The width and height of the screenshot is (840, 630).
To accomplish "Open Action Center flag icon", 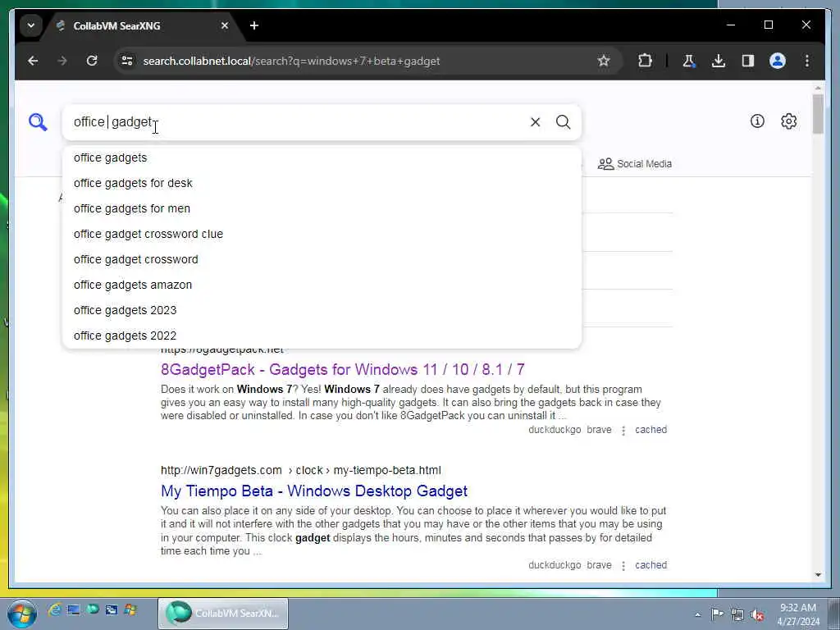I will [717, 614].
